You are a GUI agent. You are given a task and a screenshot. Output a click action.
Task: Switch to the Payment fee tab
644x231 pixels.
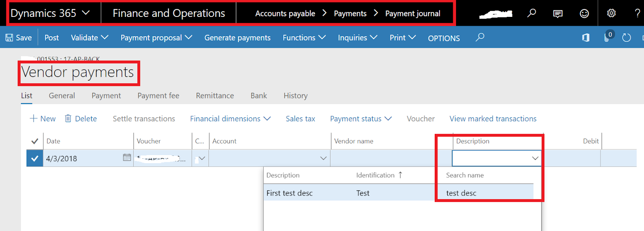click(158, 96)
